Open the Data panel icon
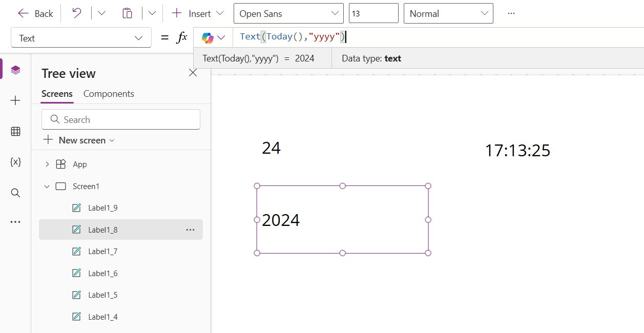 (15, 131)
